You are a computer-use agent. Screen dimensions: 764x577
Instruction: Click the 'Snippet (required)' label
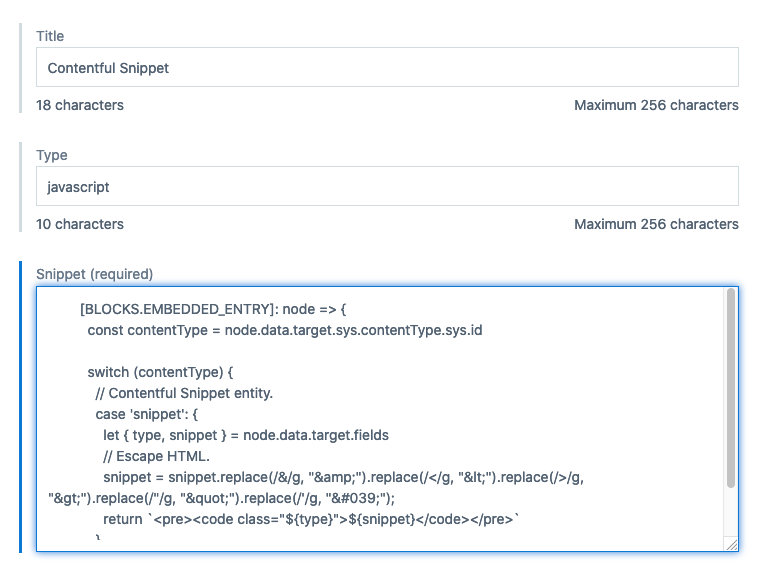95,274
